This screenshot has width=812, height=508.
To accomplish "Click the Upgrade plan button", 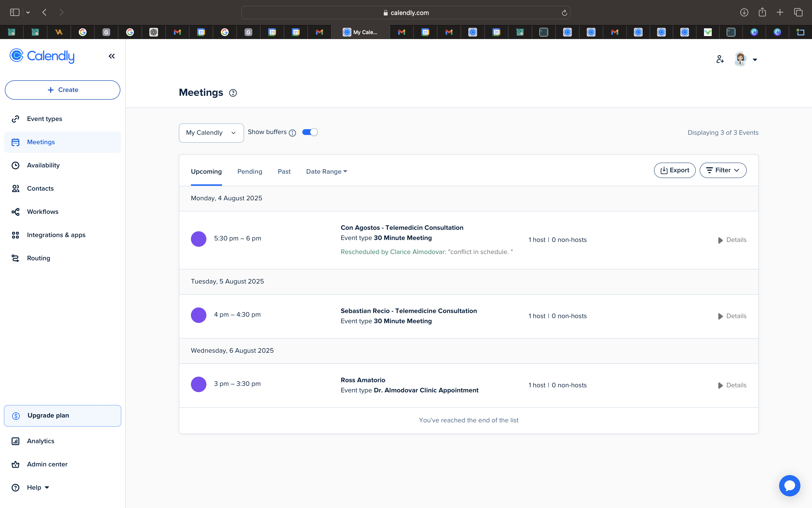I will 62,416.
